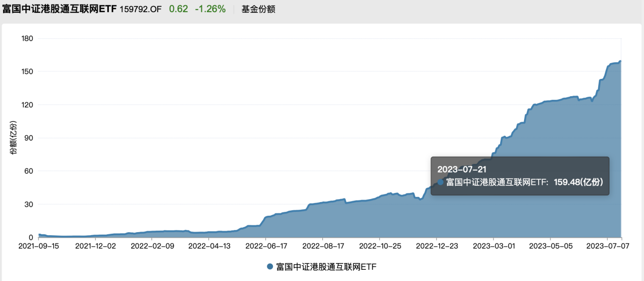644x281 pixels.
Task: Click the 2022-02-09 x-axis date label
Action: (x=152, y=245)
